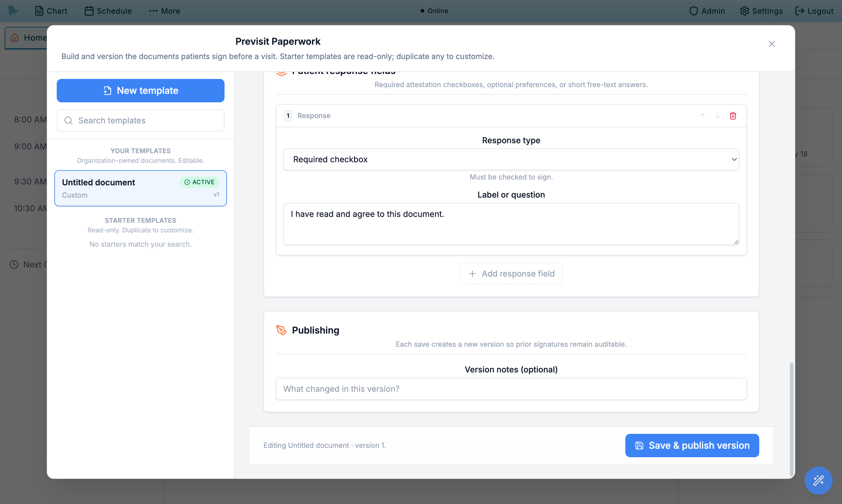
Task: Move Response 1 down with arrow icon
Action: (717, 116)
